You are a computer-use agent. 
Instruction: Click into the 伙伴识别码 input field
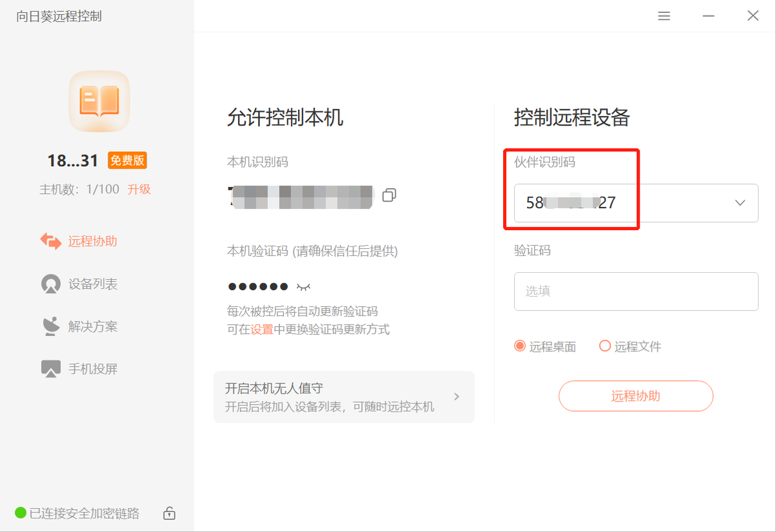point(636,203)
